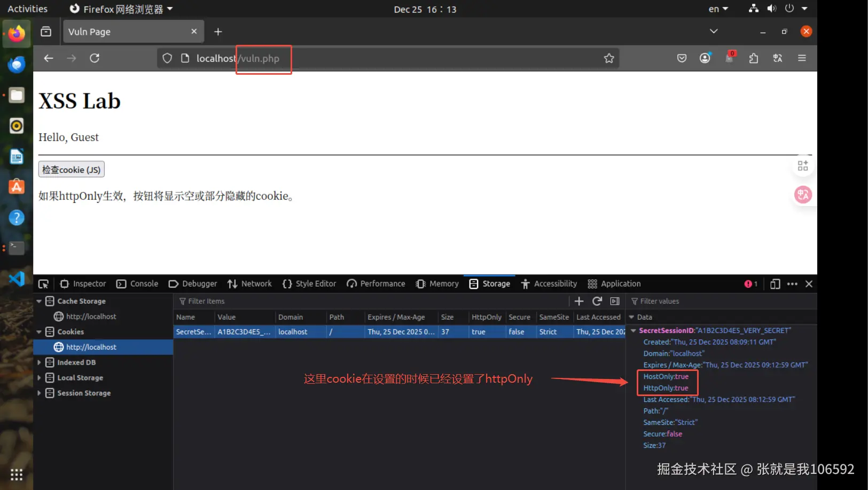This screenshot has height=490, width=868.
Task: Show the error count badge details
Action: 751,284
